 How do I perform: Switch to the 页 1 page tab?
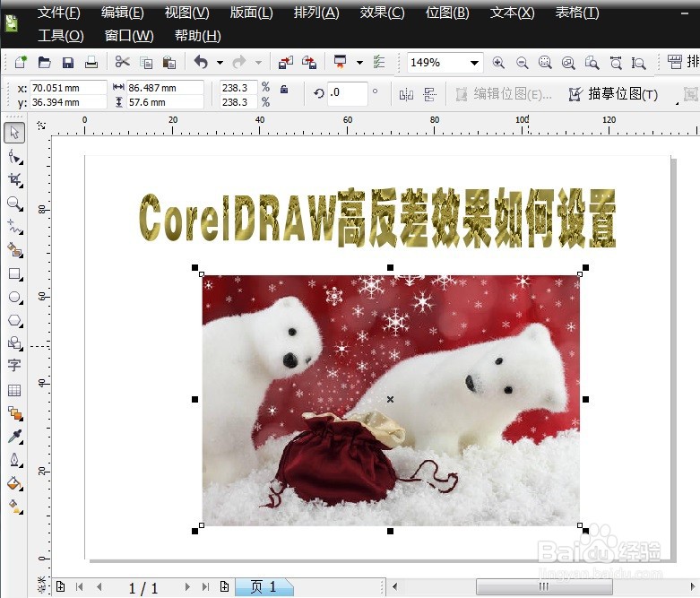click(x=264, y=587)
